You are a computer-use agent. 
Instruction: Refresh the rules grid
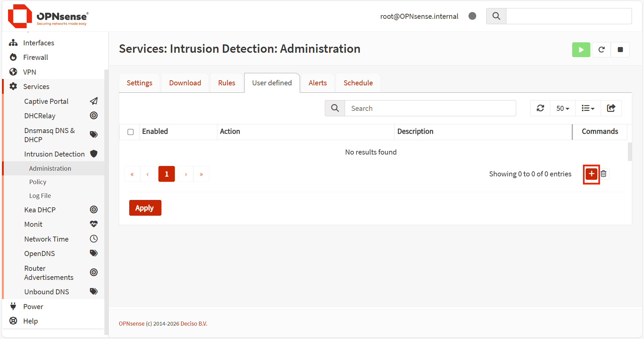coord(540,108)
